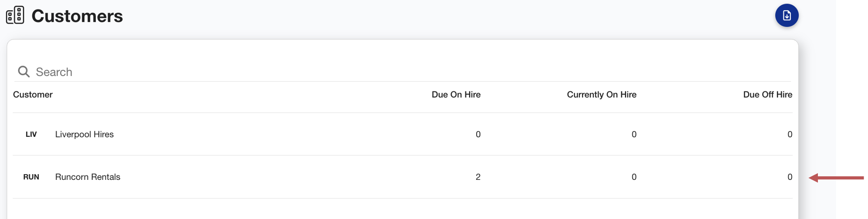Click the red arrow annotation
The width and height of the screenshot is (868, 219).
click(836, 177)
